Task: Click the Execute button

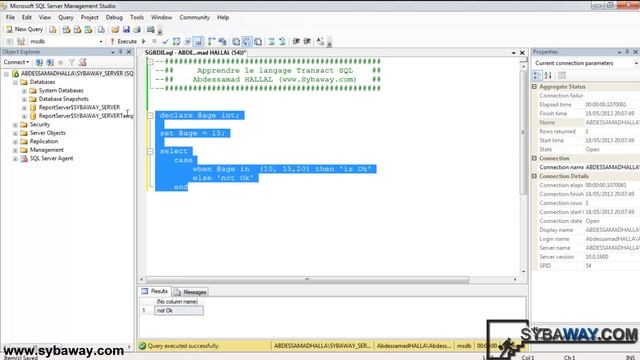Action: coord(124,41)
